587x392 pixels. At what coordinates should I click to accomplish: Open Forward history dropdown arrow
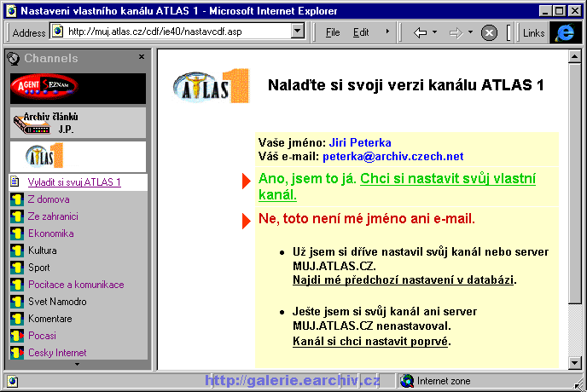[x=470, y=32]
